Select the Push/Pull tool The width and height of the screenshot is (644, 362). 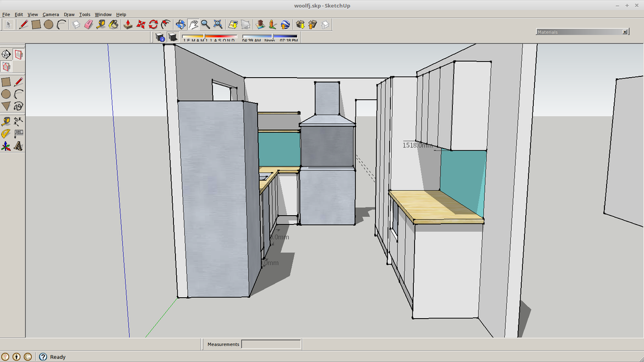(128, 24)
